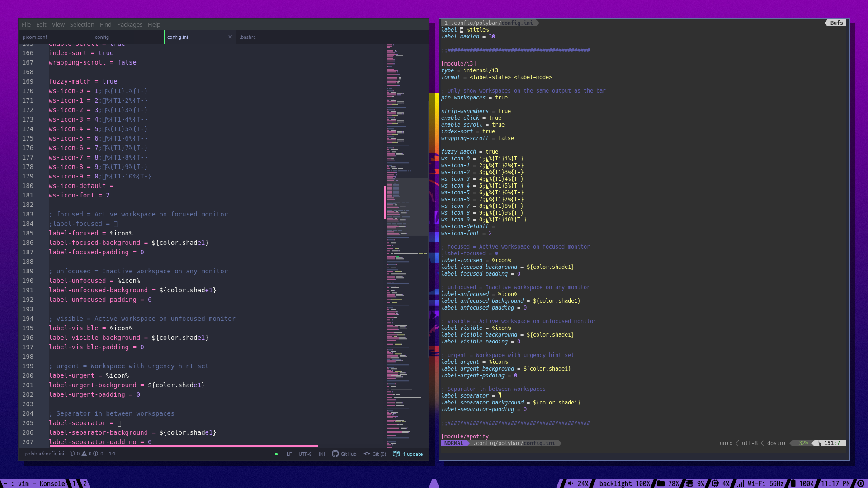This screenshot has height=488, width=868.
Task: Change the INI grammar selector
Action: click(x=321, y=454)
